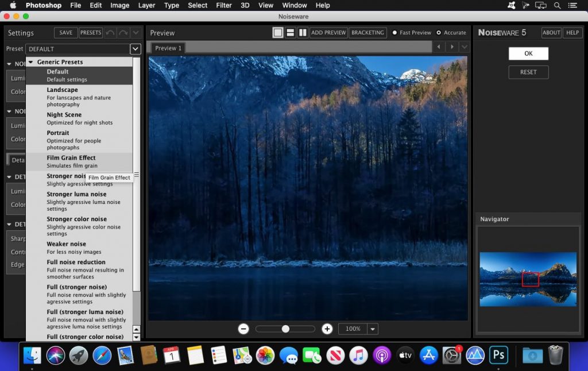Click the zoom-out minus icon below the preview
Image resolution: width=588 pixels, height=371 pixels.
243,329
